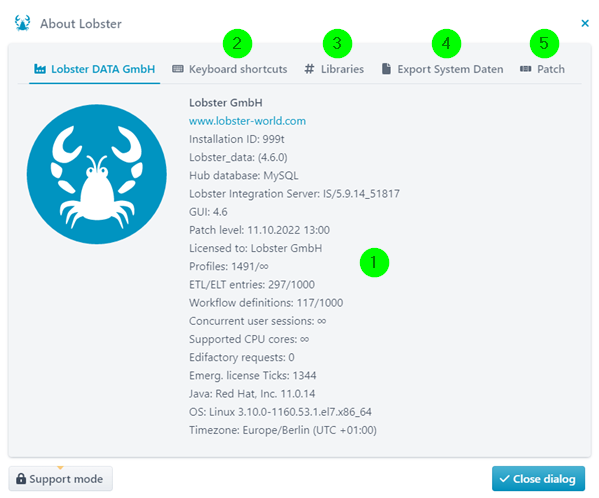Click the hash icon beside Libraries
599x498 pixels.
click(309, 69)
